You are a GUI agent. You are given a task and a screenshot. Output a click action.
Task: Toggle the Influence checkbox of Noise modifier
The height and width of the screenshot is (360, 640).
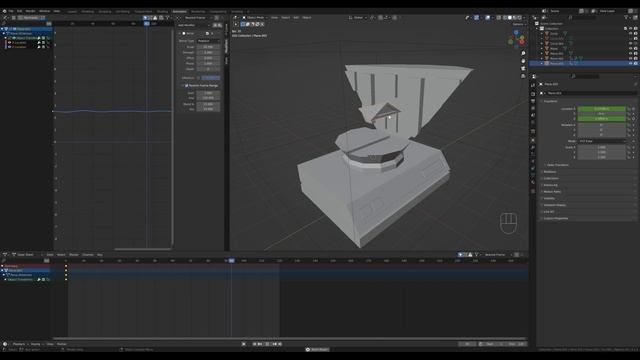(x=198, y=78)
